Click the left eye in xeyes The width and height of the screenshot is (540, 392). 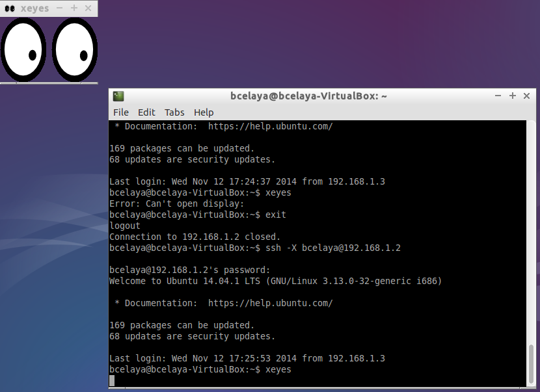23,50
